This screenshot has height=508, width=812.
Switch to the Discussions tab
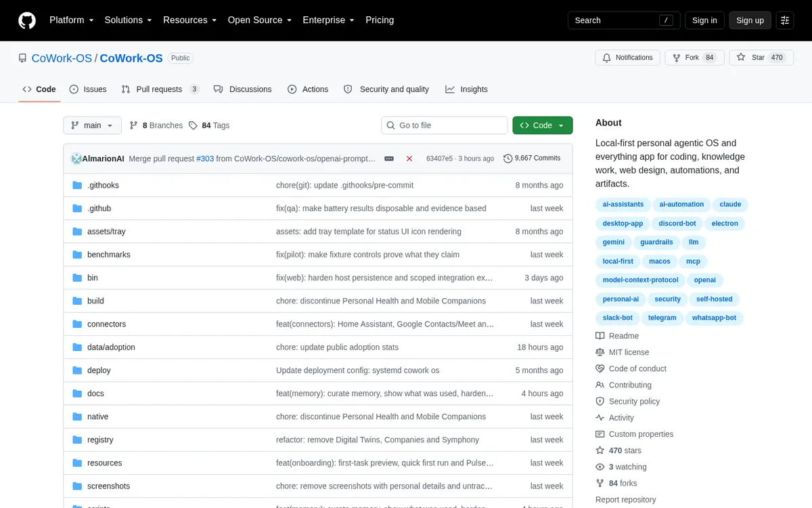(242, 89)
